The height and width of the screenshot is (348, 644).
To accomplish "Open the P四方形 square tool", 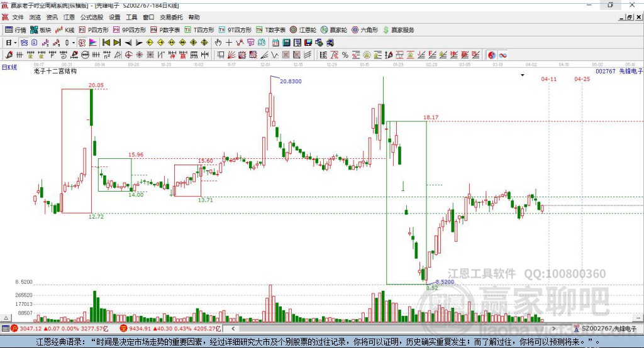I will pyautogui.click(x=94, y=30).
